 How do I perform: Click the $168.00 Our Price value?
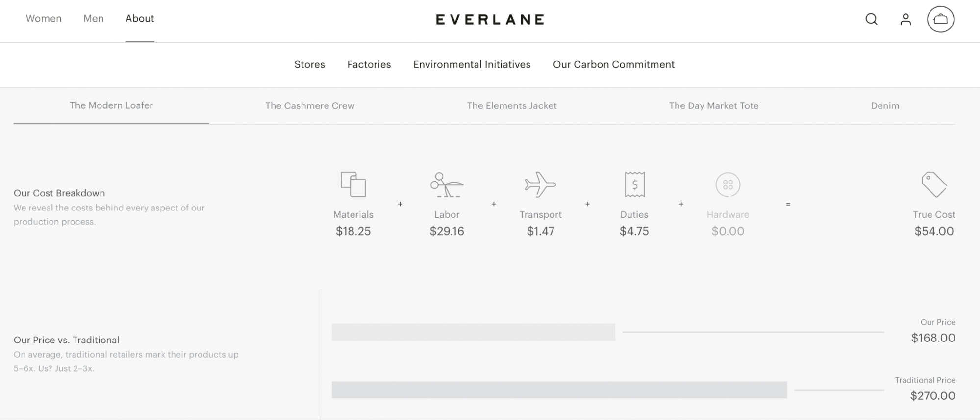tap(933, 338)
